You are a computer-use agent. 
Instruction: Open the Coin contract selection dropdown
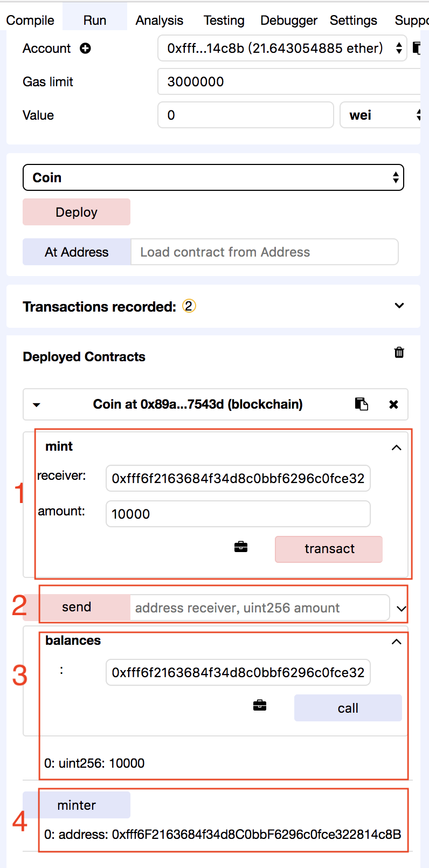(213, 177)
